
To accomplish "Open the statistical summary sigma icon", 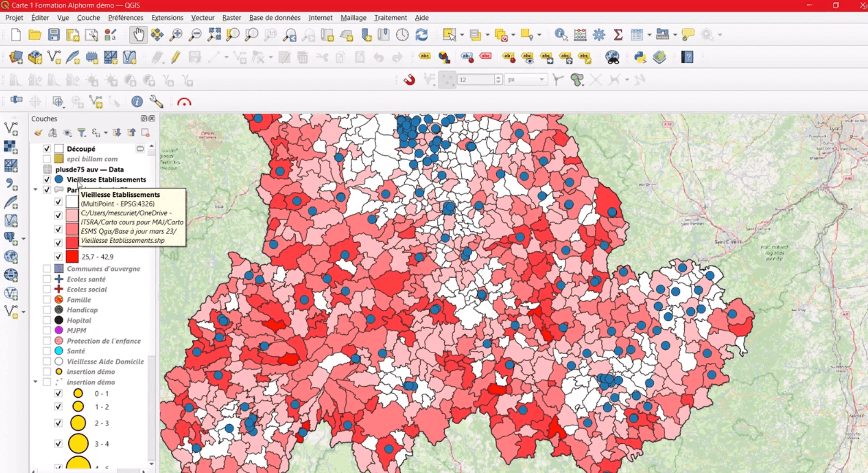I will coord(618,35).
